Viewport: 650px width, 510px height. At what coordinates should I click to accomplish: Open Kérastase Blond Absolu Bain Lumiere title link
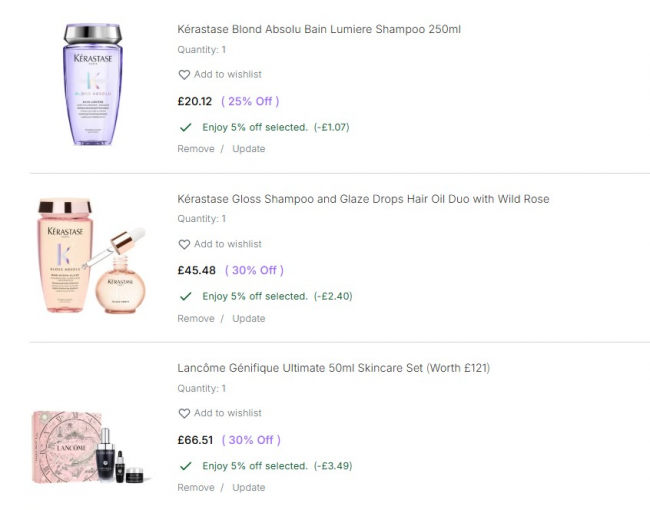click(319, 30)
